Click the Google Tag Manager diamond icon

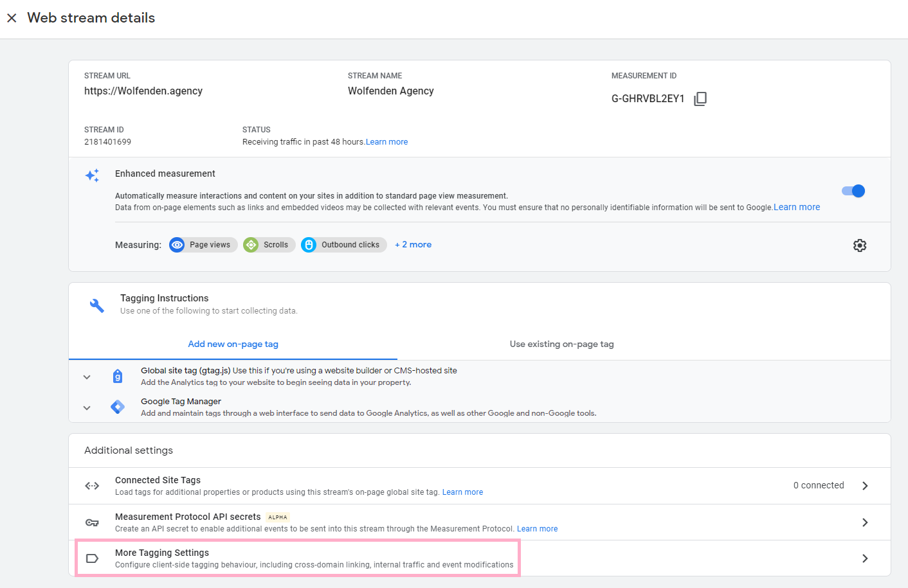(x=118, y=407)
